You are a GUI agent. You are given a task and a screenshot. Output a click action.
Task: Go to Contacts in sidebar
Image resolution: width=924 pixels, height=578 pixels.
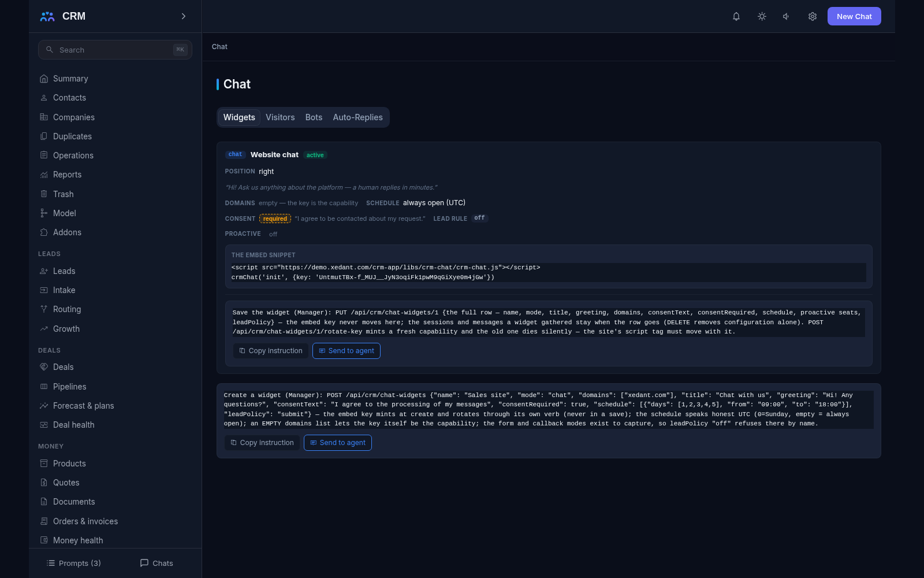click(115, 98)
